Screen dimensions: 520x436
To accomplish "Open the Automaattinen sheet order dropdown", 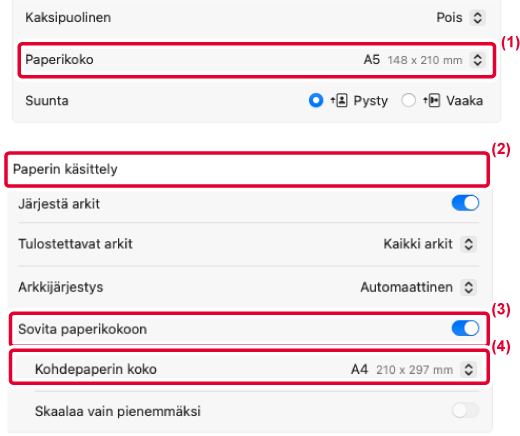I will click(x=418, y=287).
